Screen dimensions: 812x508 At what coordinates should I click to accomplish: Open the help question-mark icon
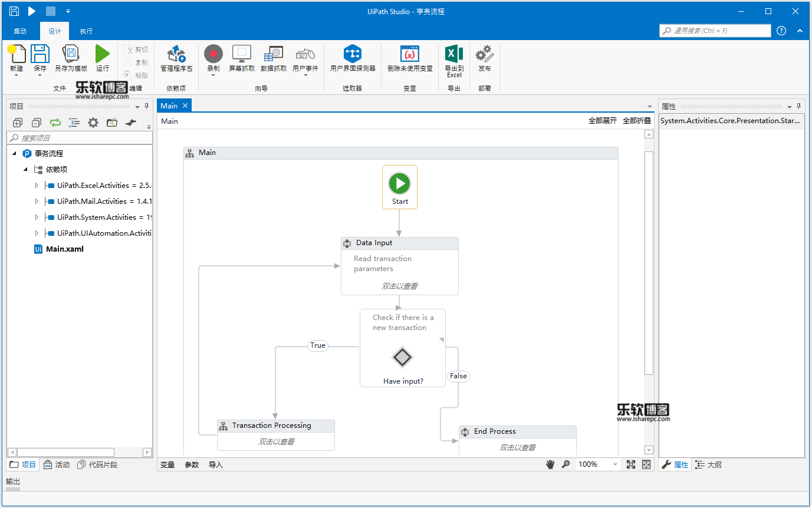point(781,31)
